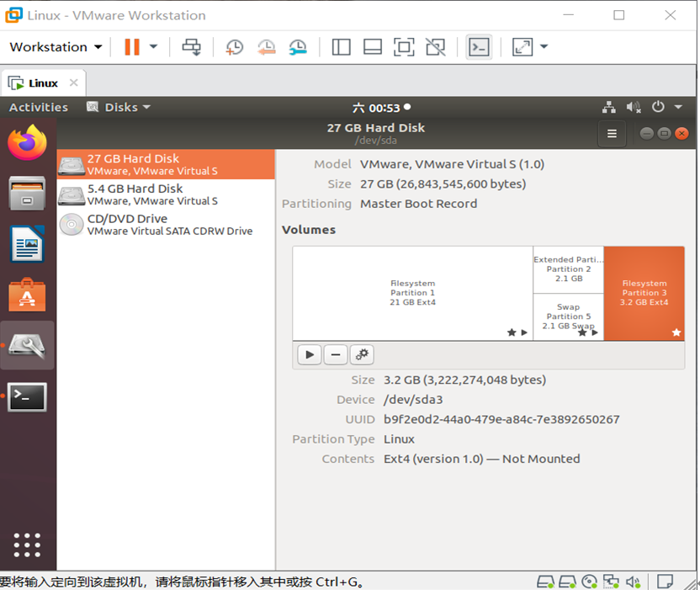Open the power system menu icon
Screen dimensions: 700x590
[658, 107]
